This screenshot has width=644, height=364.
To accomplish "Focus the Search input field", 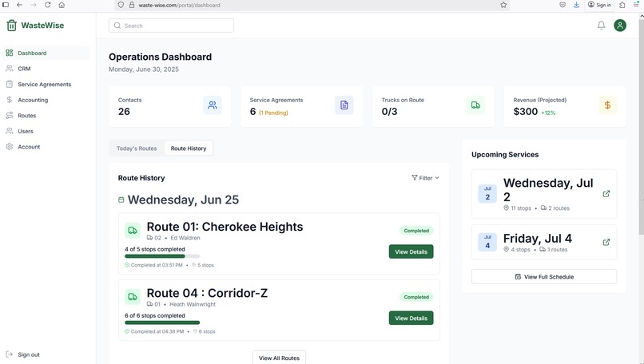I will tap(171, 26).
